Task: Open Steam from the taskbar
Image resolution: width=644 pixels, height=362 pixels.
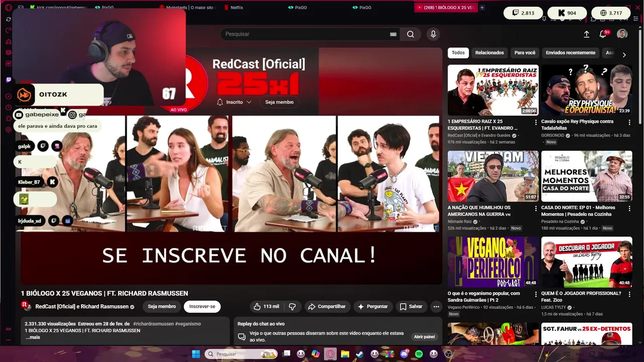Action: (360, 354)
